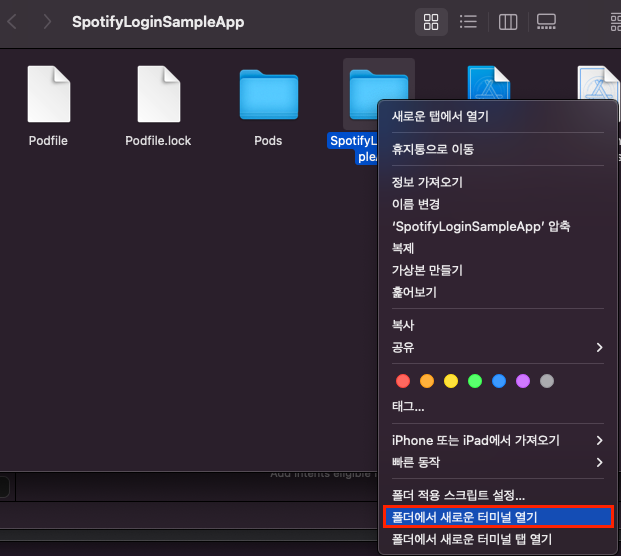Switch to list view in toolbar
621x556 pixels.
pyautogui.click(x=468, y=22)
